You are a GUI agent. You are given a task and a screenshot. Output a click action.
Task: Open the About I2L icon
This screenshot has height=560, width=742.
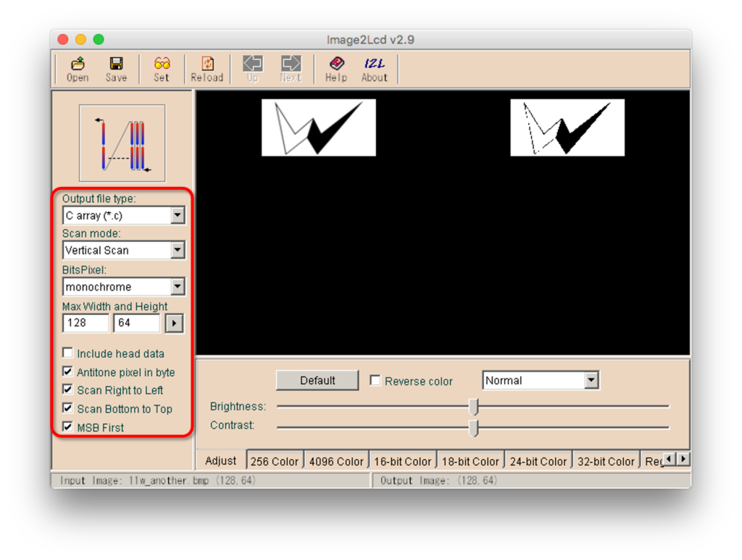pyautogui.click(x=375, y=64)
